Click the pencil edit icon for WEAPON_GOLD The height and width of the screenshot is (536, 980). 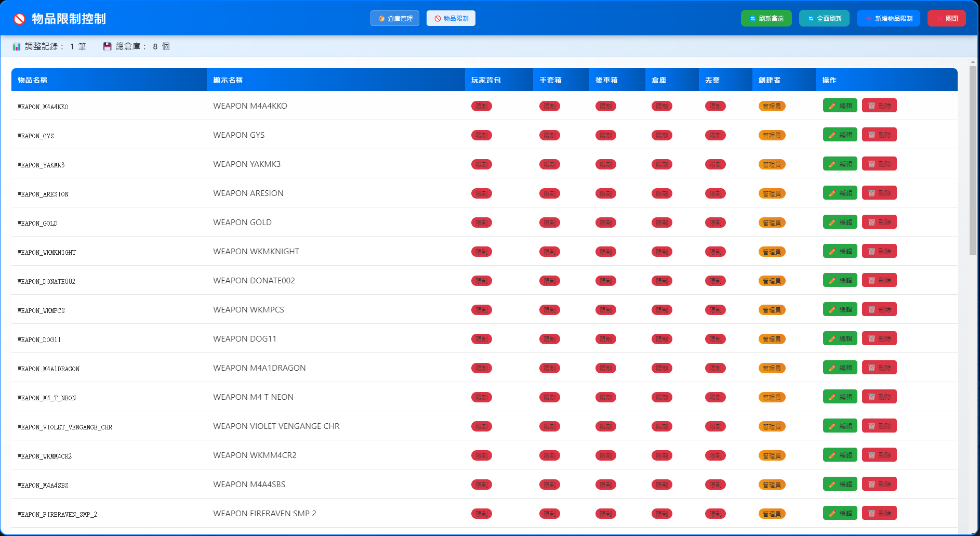pos(832,223)
